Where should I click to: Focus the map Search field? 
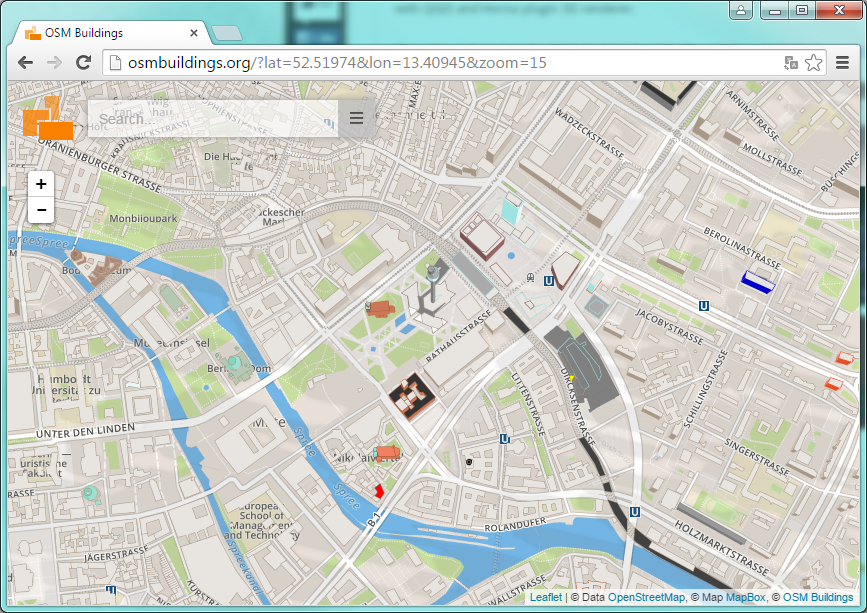tap(210, 119)
